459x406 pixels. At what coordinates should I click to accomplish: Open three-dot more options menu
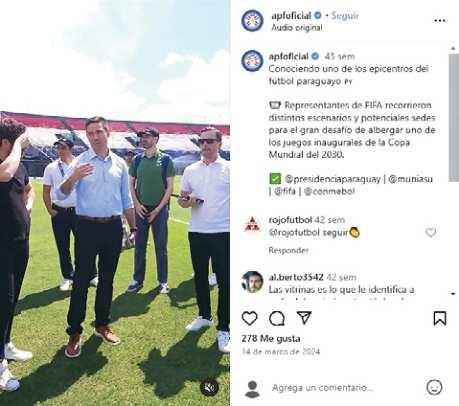(x=440, y=21)
